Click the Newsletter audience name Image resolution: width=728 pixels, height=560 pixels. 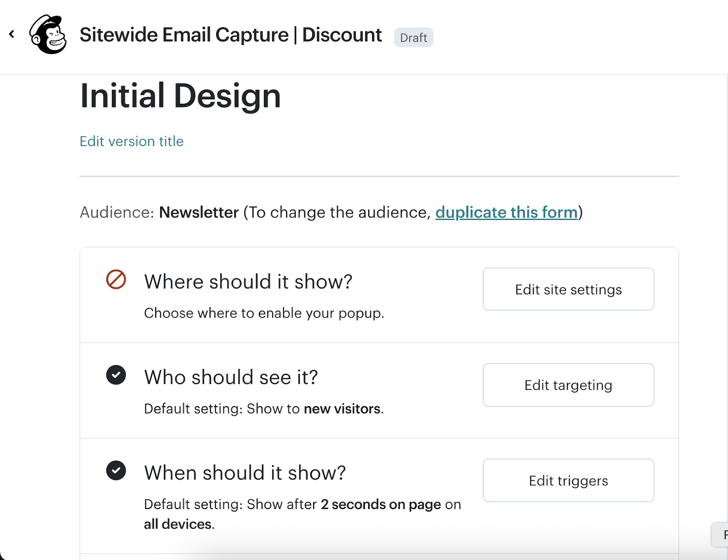tap(199, 212)
